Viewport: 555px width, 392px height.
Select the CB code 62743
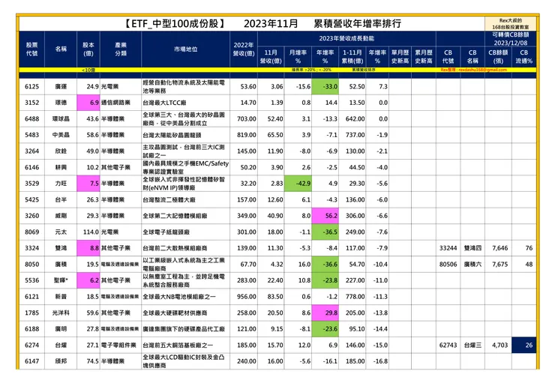(448, 346)
